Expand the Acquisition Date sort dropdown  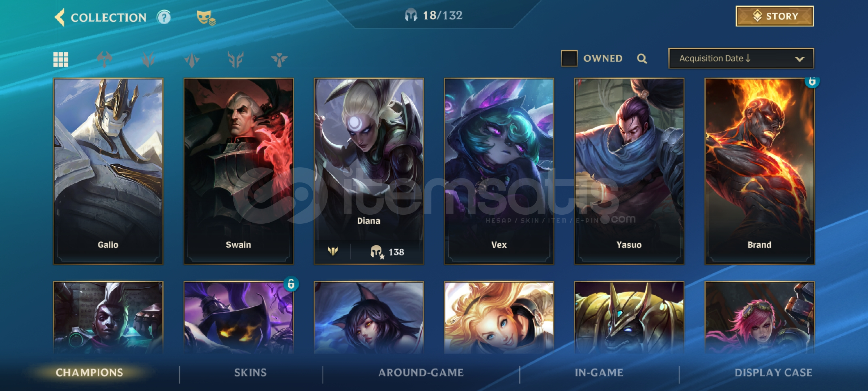pyautogui.click(x=741, y=58)
